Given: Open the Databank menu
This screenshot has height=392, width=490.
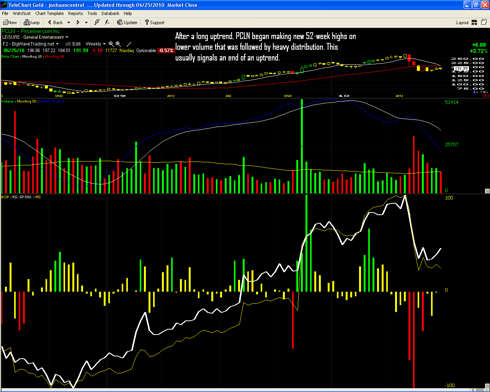Looking at the screenshot, I should pyautogui.click(x=110, y=13).
